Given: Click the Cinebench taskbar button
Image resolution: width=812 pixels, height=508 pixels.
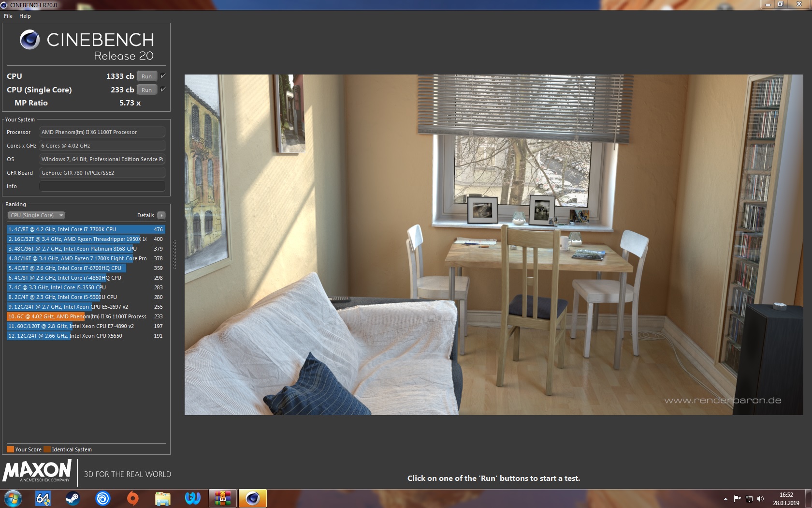Looking at the screenshot, I should click(253, 498).
